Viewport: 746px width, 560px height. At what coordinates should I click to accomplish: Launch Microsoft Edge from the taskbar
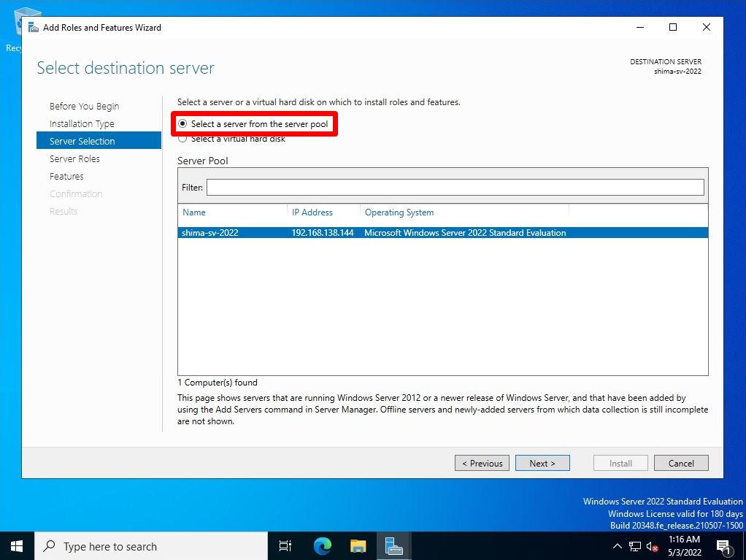[x=322, y=546]
